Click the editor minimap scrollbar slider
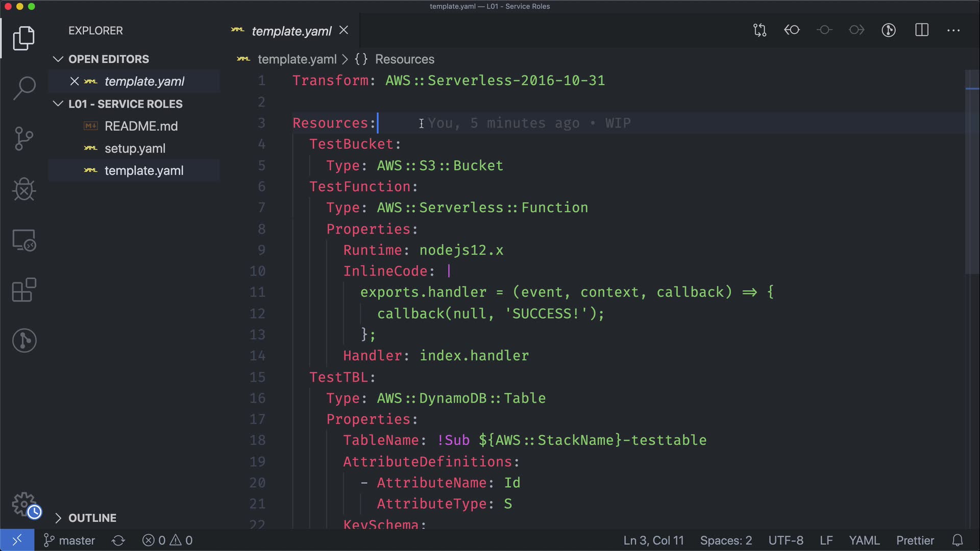Screen dimensions: 980x551 pos(972,172)
